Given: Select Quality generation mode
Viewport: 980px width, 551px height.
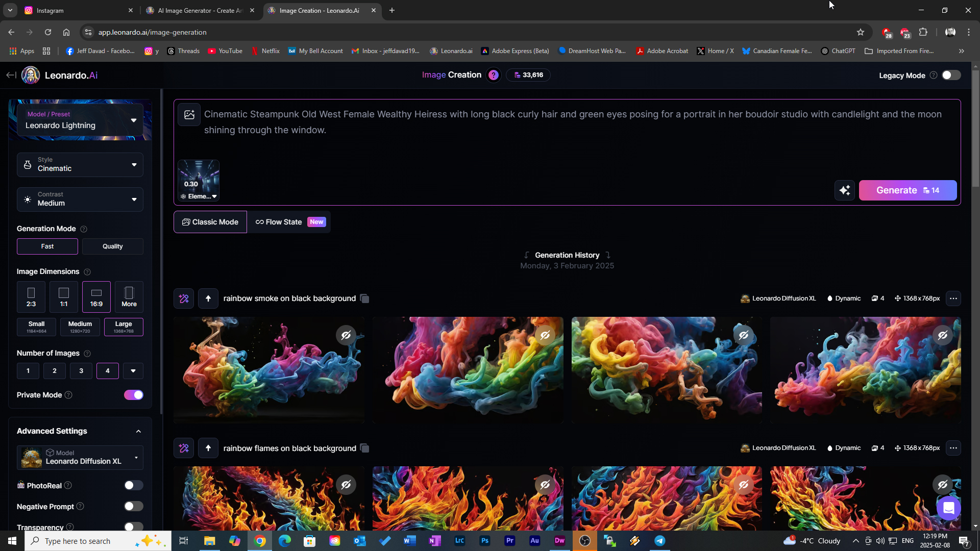Looking at the screenshot, I should point(112,246).
